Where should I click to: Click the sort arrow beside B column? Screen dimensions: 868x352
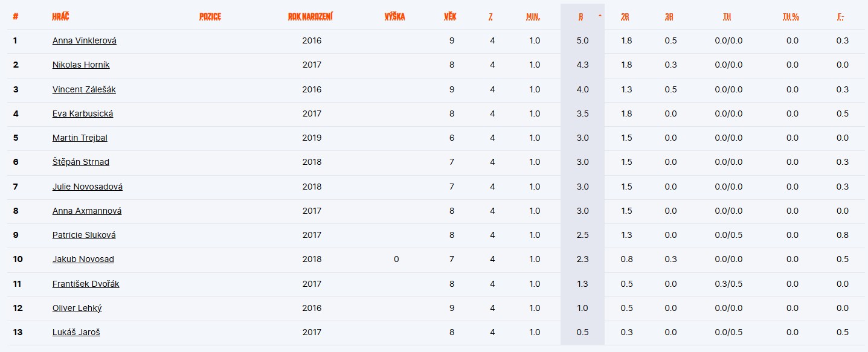tap(599, 16)
